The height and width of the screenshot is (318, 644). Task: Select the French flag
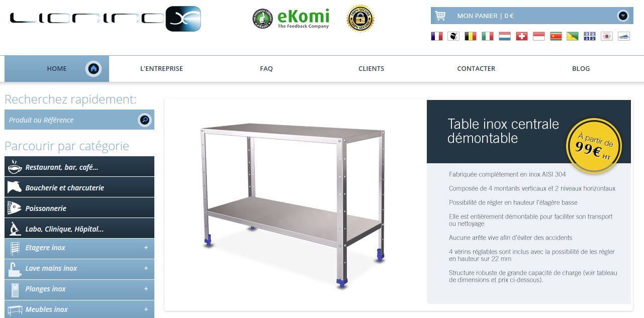[x=437, y=36]
